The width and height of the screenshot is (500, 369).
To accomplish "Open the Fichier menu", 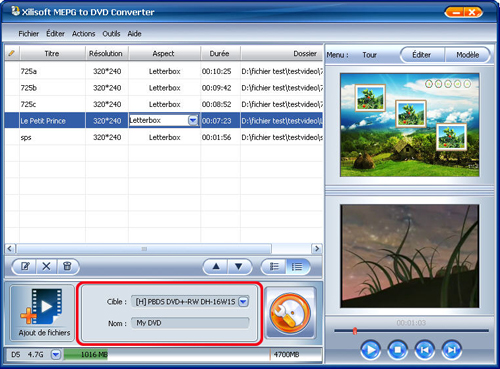I will point(29,34).
